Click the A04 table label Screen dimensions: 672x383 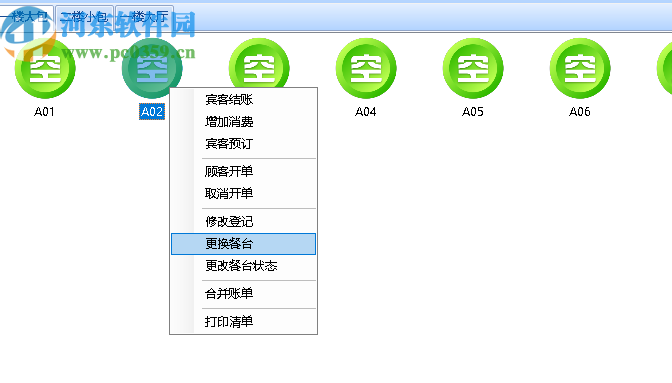pos(366,112)
